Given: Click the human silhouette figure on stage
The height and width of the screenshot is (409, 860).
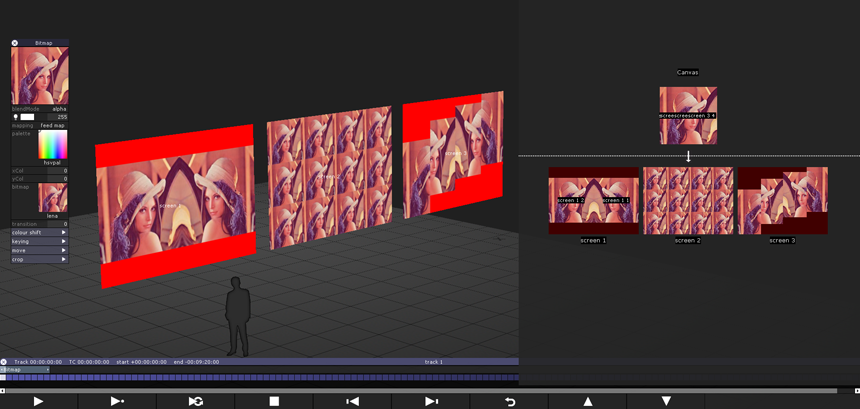Looking at the screenshot, I should (x=238, y=316).
